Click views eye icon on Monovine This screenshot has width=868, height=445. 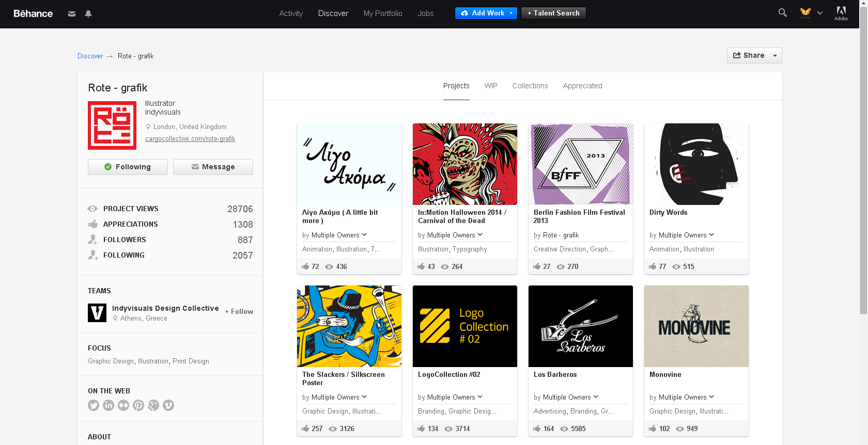click(x=680, y=429)
